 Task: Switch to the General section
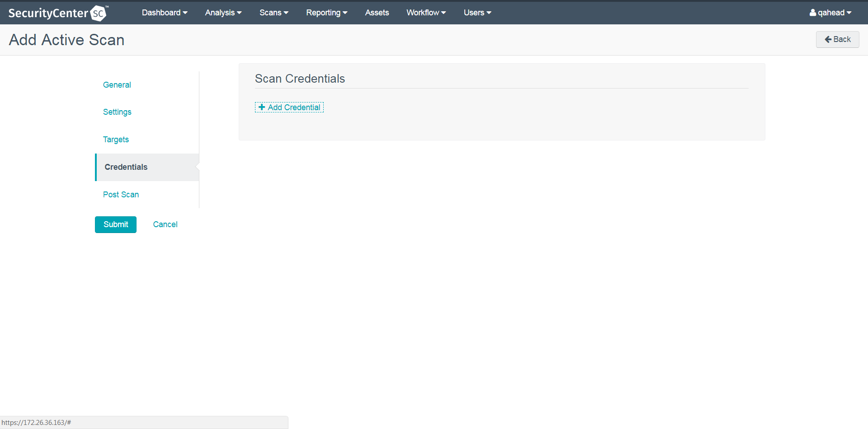coord(117,85)
